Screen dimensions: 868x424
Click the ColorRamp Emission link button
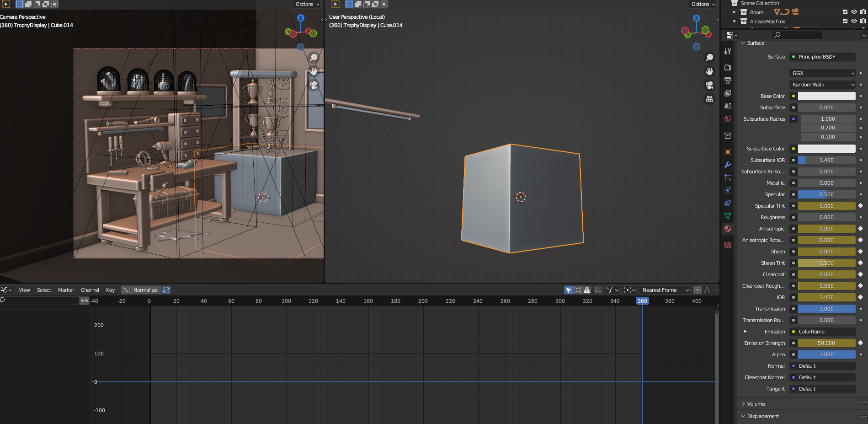coord(823,332)
